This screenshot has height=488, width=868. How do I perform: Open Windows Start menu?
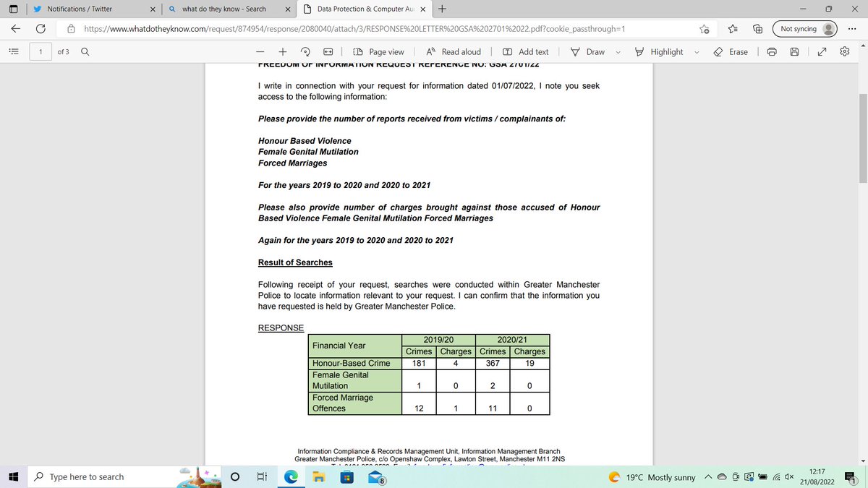click(13, 477)
